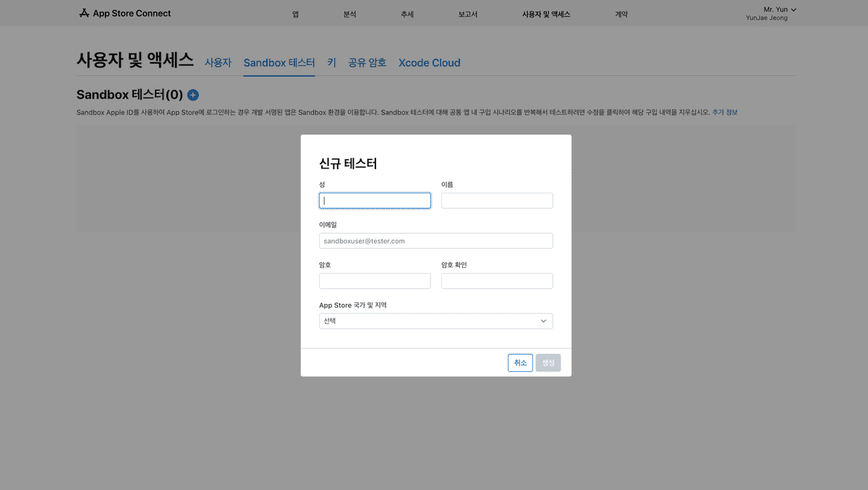Open the 앱 menu item
This screenshot has width=868, height=490.
click(x=296, y=14)
